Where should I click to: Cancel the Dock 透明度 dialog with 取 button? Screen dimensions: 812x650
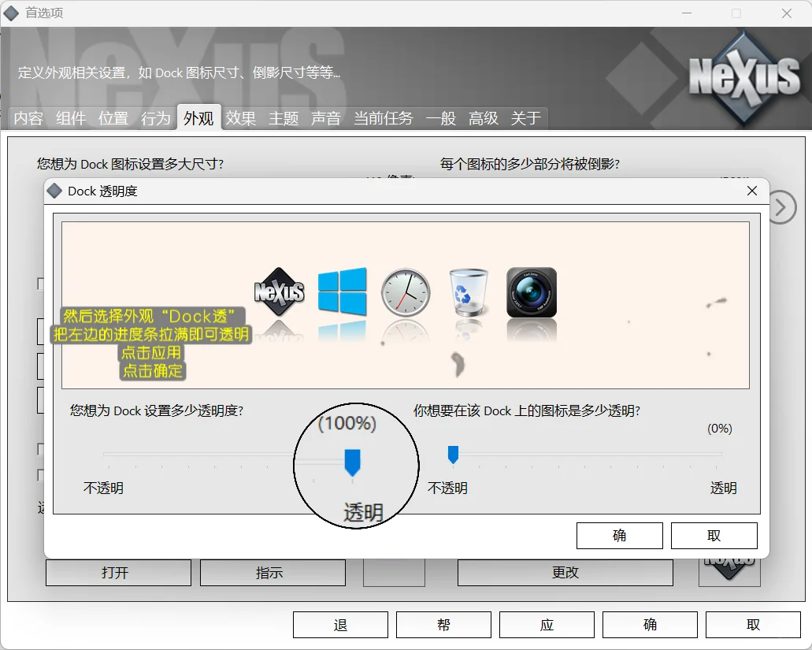coord(714,535)
